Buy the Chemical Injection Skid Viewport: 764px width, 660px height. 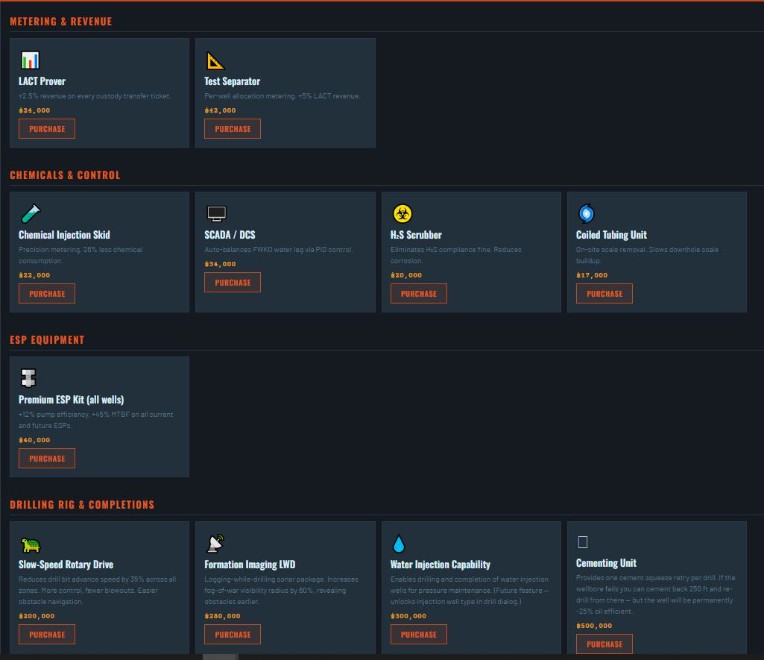point(47,294)
